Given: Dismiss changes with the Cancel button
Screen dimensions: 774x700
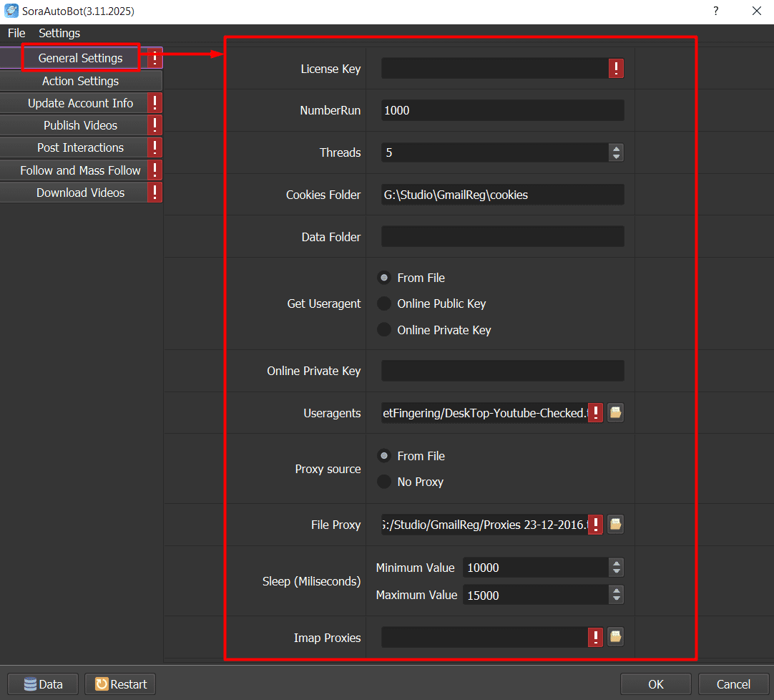Looking at the screenshot, I should tap(733, 684).
